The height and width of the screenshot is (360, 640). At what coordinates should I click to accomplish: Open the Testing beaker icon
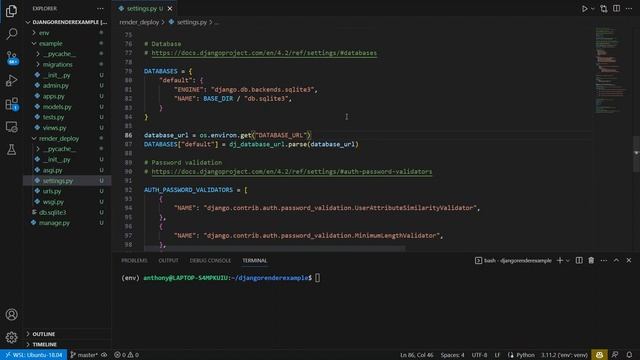(11, 150)
